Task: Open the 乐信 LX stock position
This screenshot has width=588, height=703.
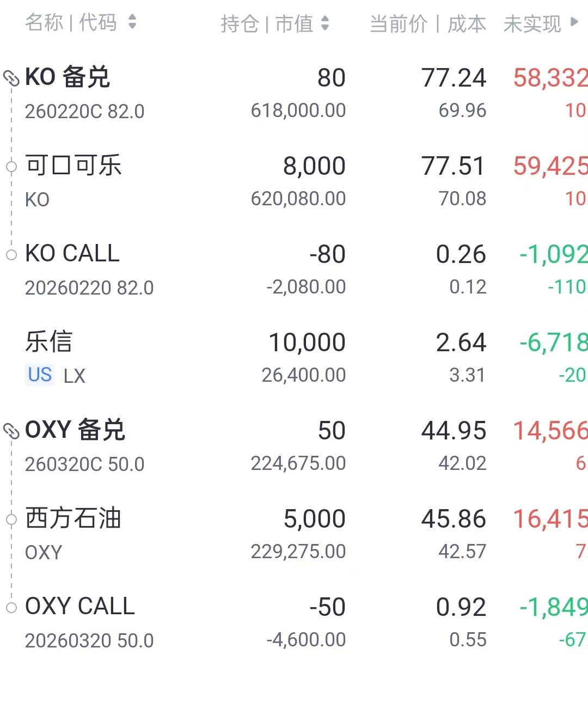Action: click(x=49, y=343)
